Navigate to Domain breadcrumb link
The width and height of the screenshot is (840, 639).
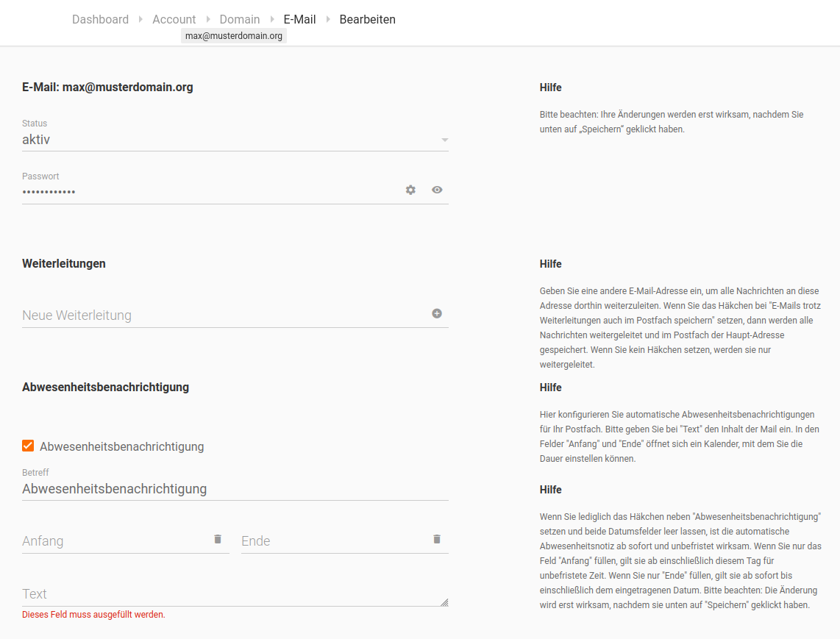240,19
